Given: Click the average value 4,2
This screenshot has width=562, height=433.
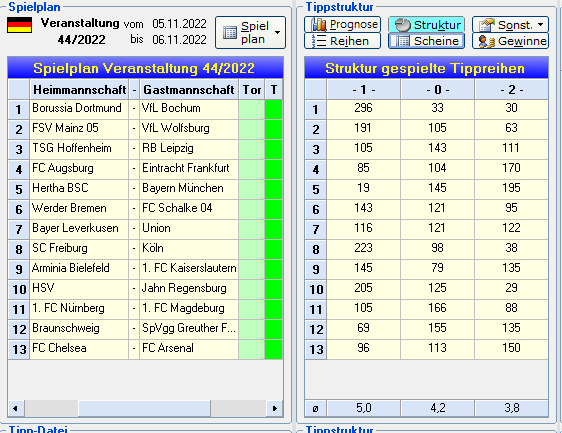Looking at the screenshot, I should pyautogui.click(x=438, y=408).
